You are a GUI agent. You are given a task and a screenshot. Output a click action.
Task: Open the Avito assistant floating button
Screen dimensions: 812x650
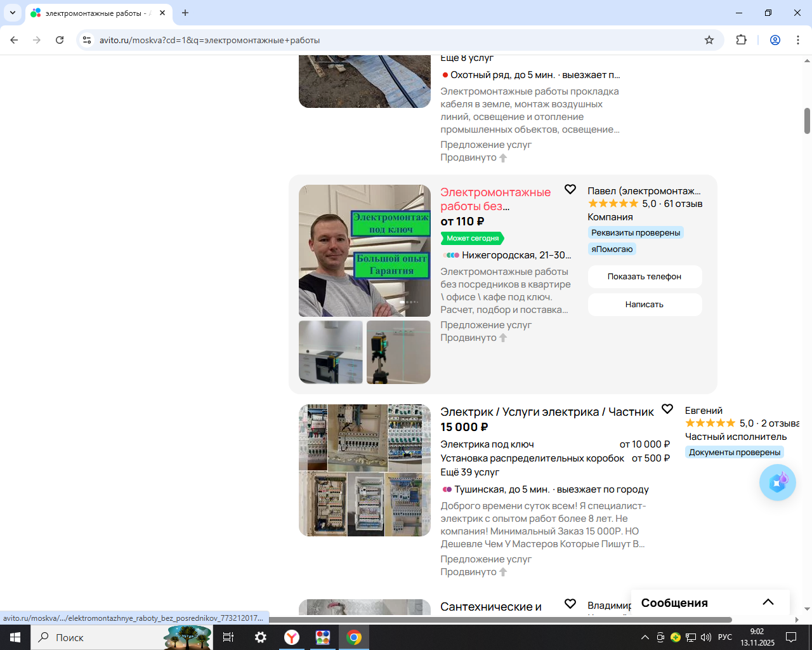pos(778,482)
